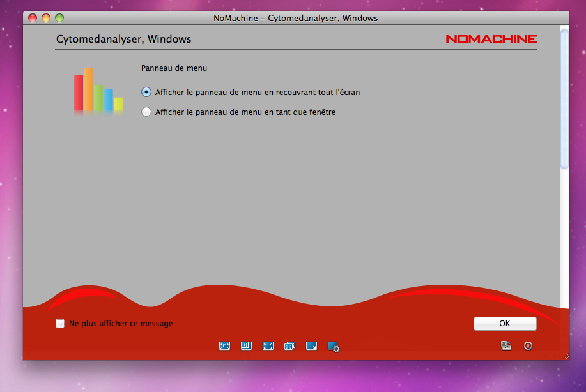586x392 pixels.
Task: Click the 'Panneau de menu' heading text
Action: click(174, 68)
